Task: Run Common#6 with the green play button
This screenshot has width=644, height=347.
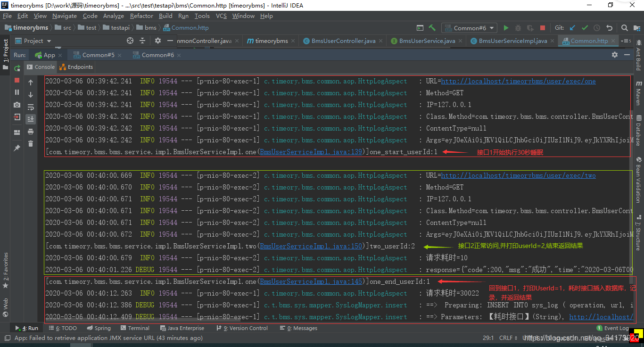Action: [x=506, y=28]
